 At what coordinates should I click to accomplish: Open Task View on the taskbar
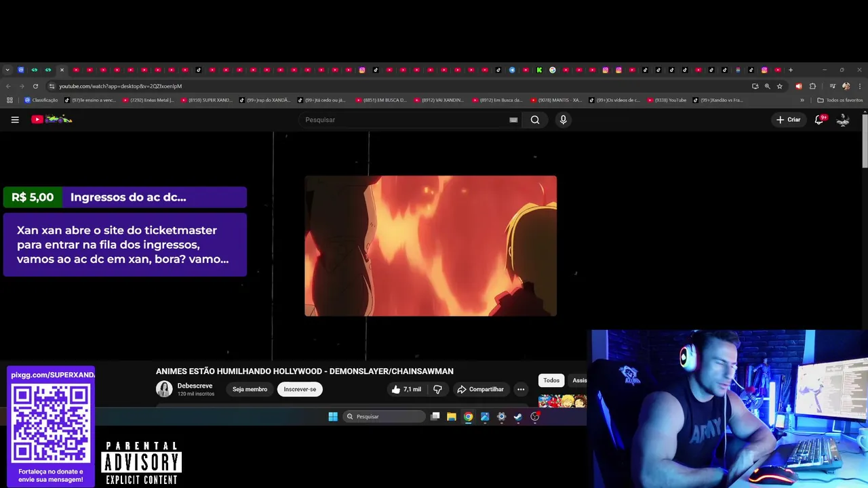click(435, 417)
